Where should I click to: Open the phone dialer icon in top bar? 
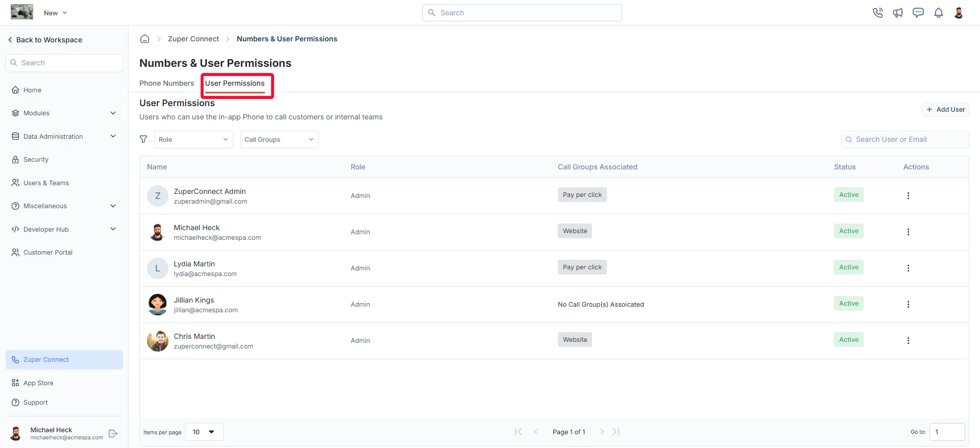tap(877, 13)
